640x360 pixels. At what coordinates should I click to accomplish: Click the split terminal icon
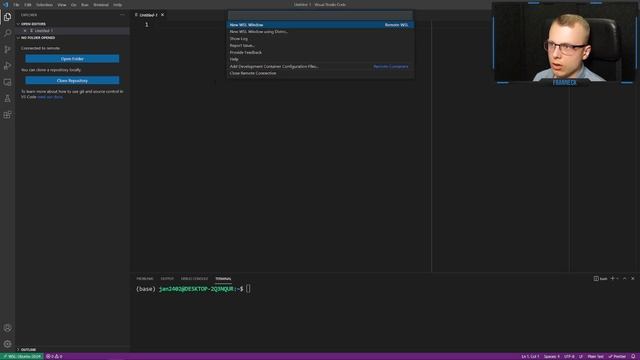[x=596, y=278]
